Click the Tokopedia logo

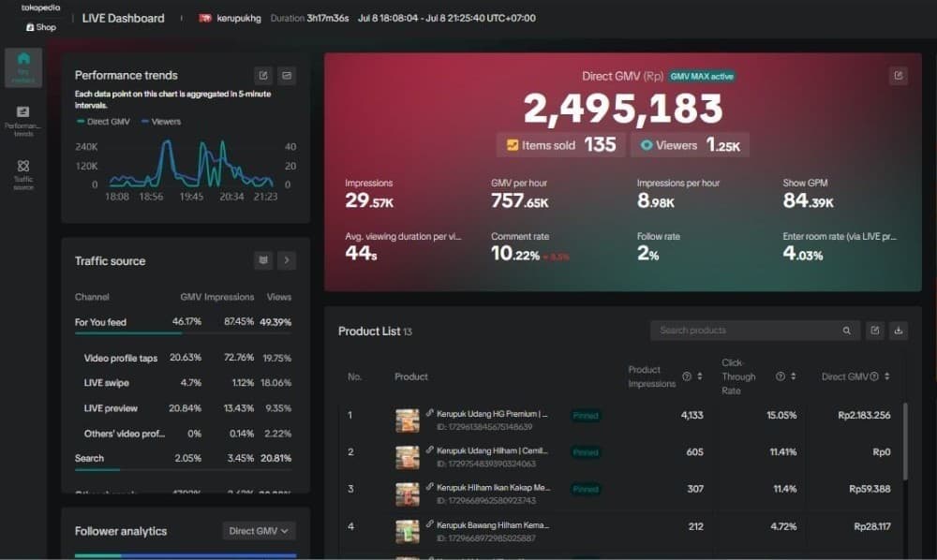pyautogui.click(x=40, y=7)
